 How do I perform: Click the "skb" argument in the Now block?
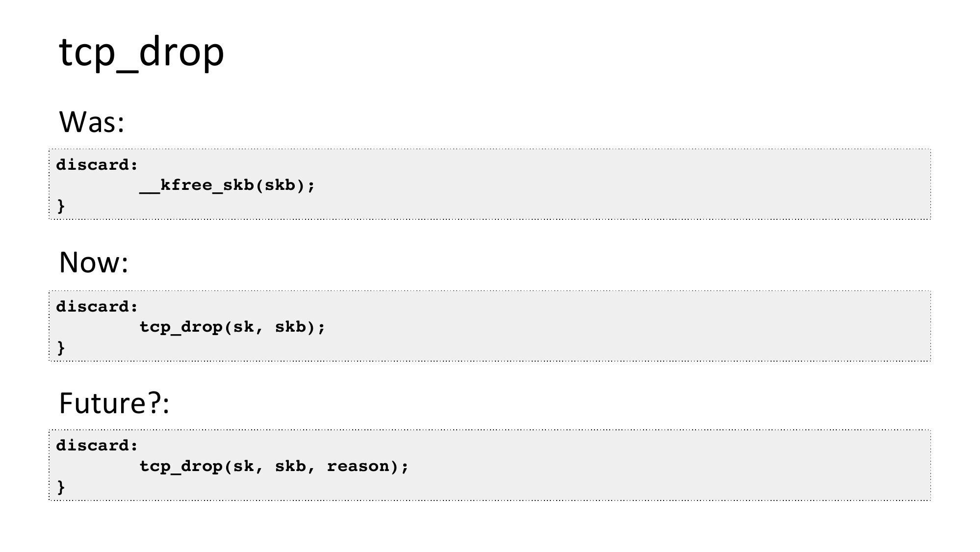pos(290,327)
